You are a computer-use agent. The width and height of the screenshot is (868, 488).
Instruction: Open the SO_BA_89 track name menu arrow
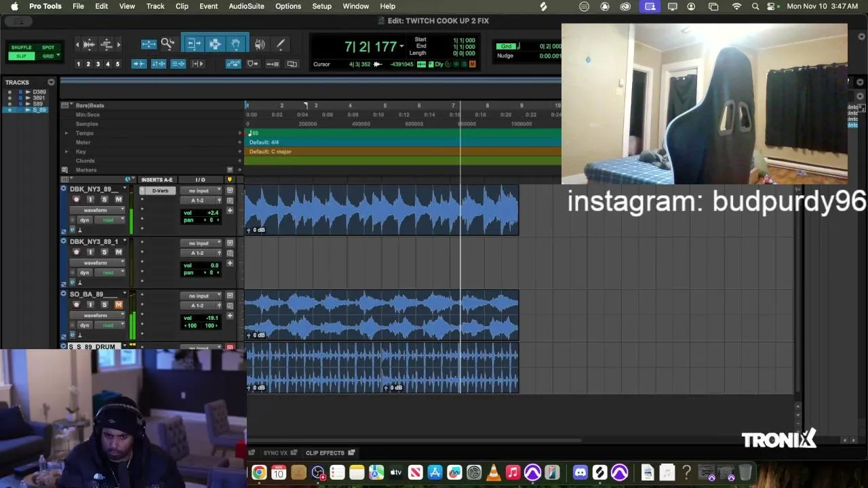(x=124, y=294)
